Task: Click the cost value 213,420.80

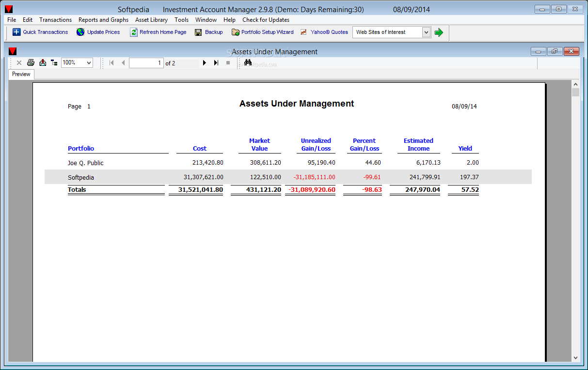Action: (x=208, y=163)
